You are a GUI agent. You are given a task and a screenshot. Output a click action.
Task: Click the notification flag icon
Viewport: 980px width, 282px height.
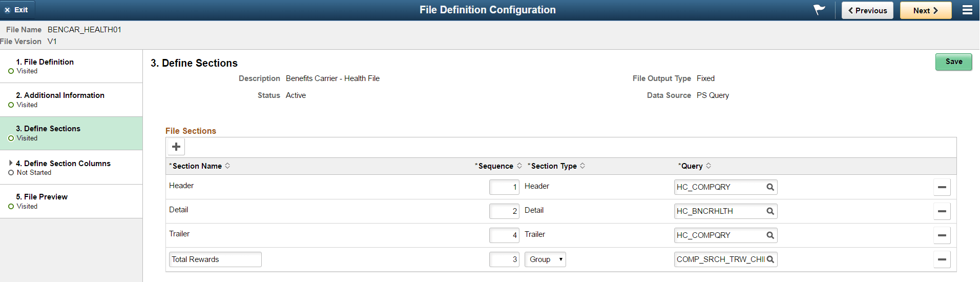tap(819, 10)
